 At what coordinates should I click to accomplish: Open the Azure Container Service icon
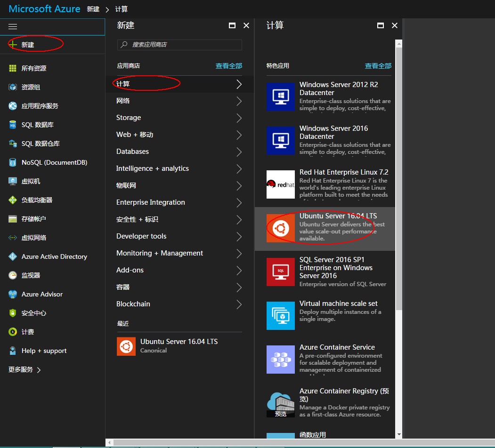[x=280, y=360]
